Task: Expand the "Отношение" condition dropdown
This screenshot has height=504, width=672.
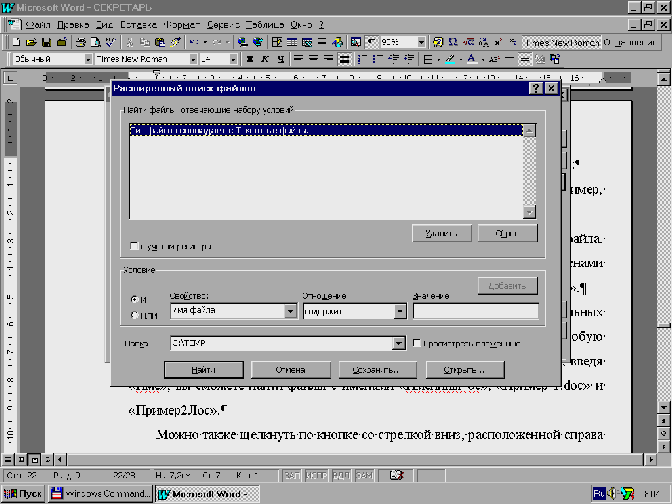Action: (400, 311)
